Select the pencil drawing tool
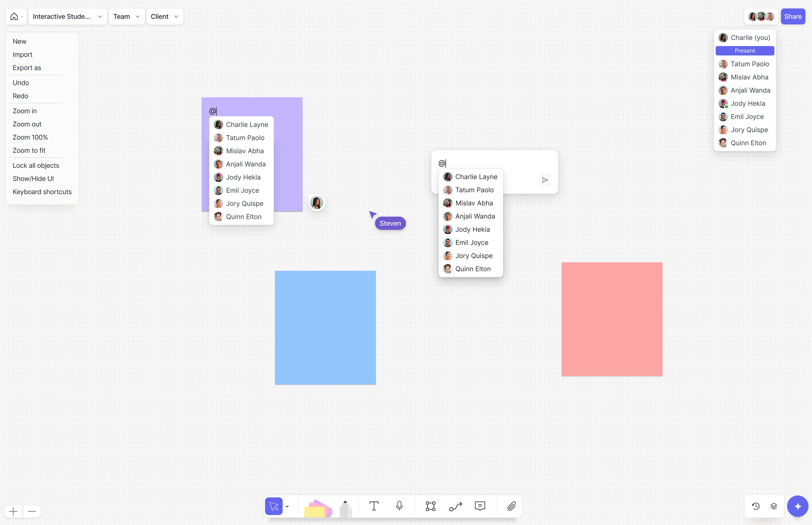The width and height of the screenshot is (812, 525). pos(345,508)
